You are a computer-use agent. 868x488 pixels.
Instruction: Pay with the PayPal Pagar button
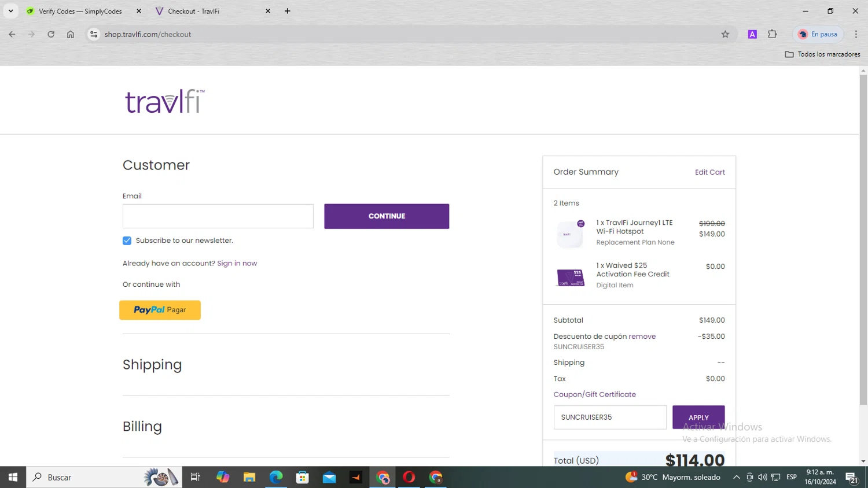[160, 310]
